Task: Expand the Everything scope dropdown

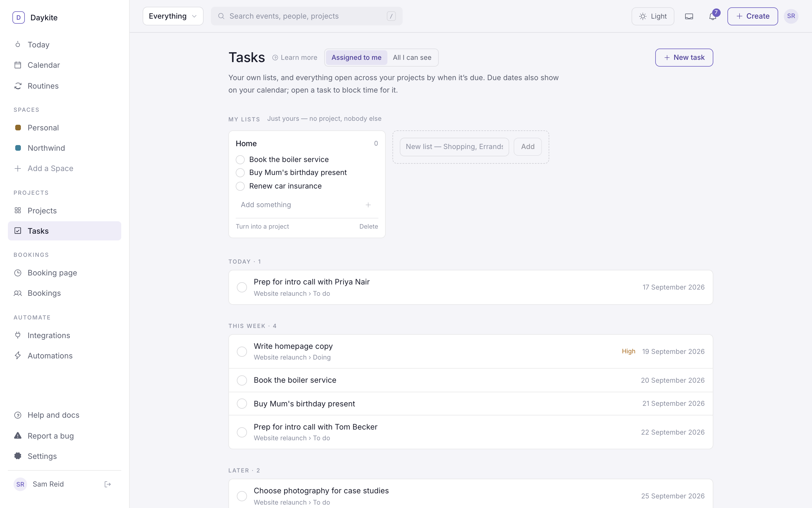Action: coord(173,16)
